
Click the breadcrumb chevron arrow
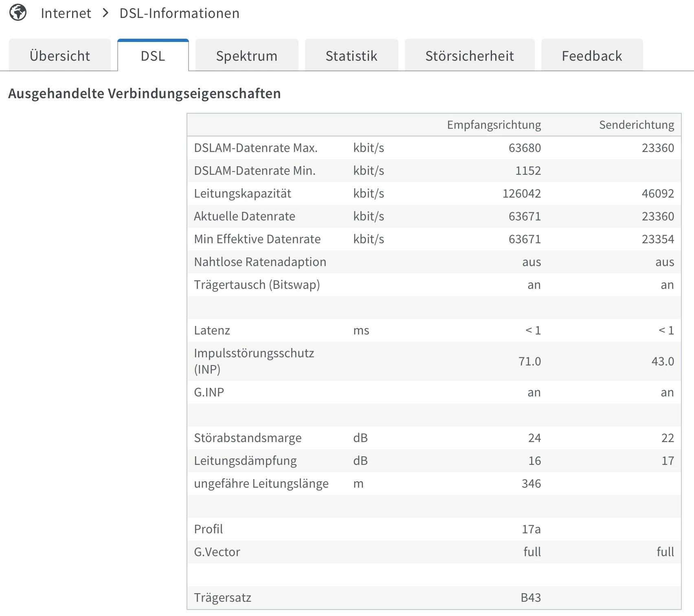[x=105, y=13]
